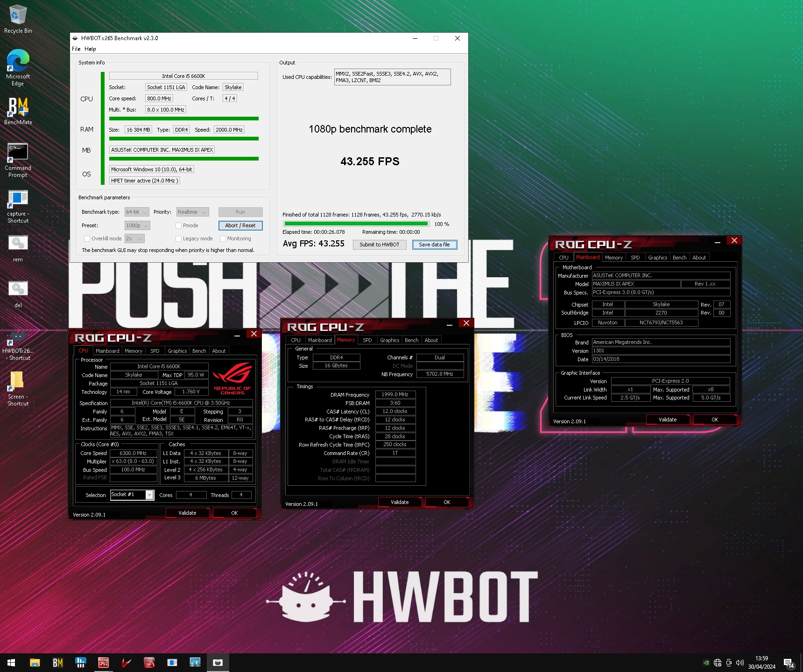Click the Intel Core i5 6600K name field
This screenshot has width=803, height=672.
(x=183, y=76)
